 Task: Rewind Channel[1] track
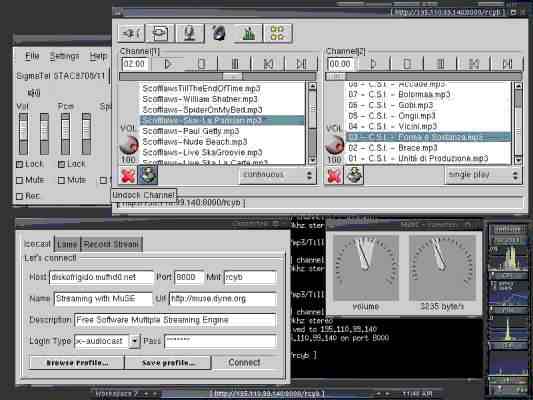[x=268, y=64]
